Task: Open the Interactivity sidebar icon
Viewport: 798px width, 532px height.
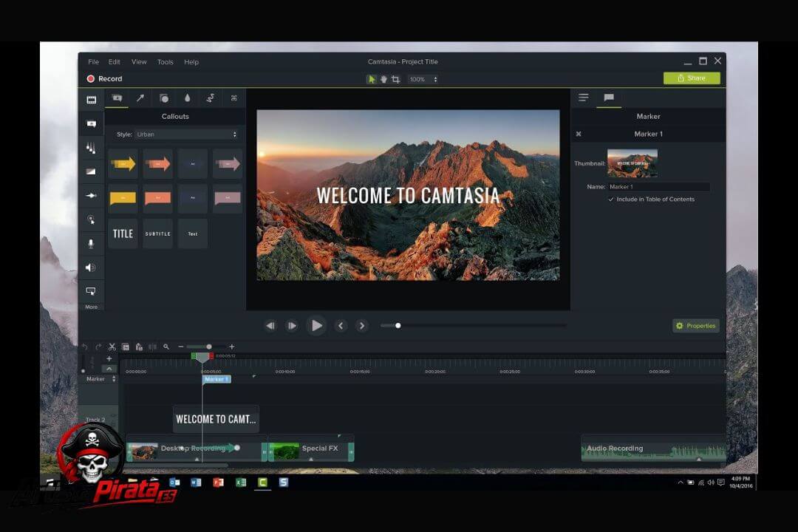Action: 91,291
